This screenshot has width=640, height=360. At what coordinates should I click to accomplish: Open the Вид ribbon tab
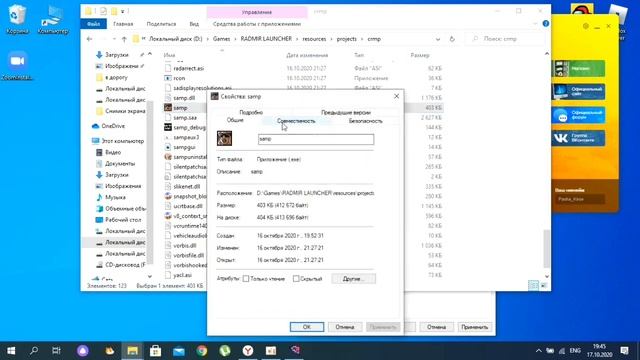point(194,24)
